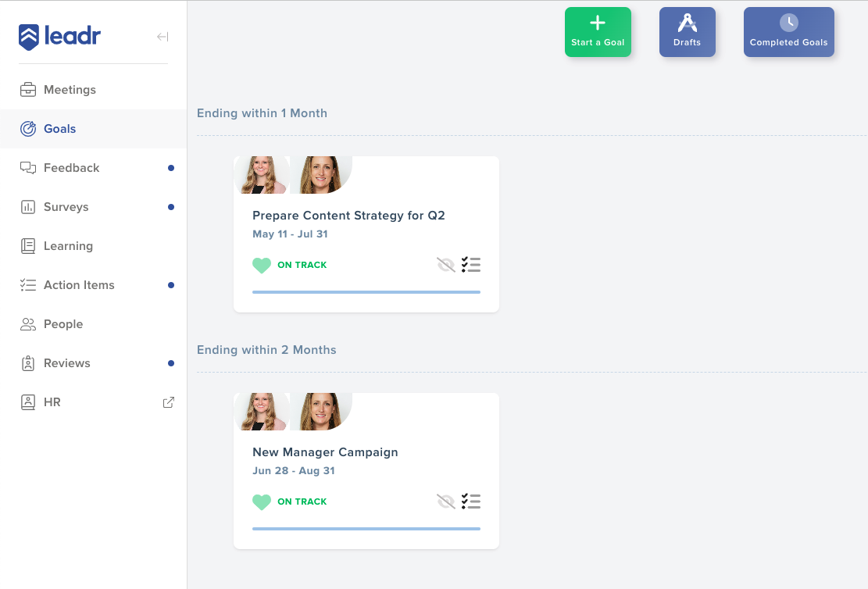
Task: Toggle visibility on New Manager Campaign goal
Action: tap(445, 502)
